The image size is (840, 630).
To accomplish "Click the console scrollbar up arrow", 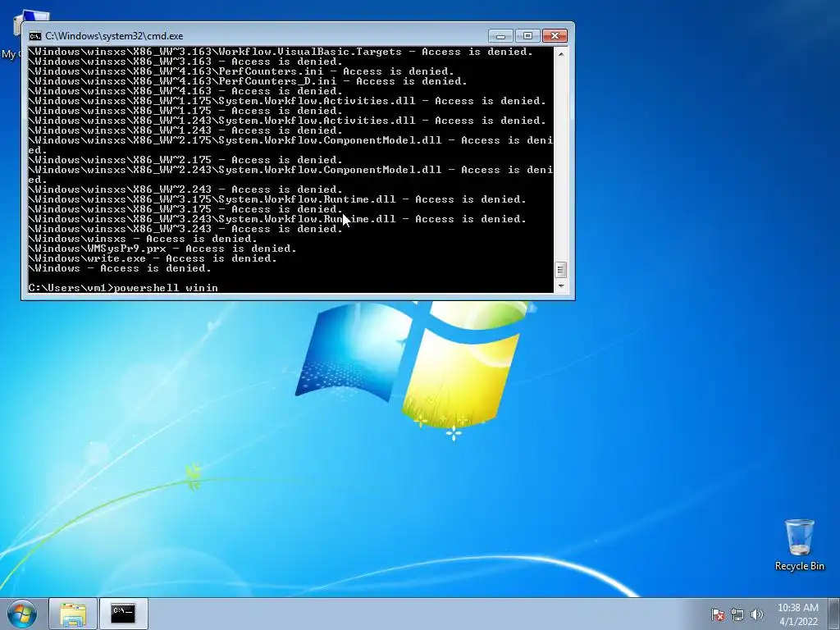I will 560,54.
